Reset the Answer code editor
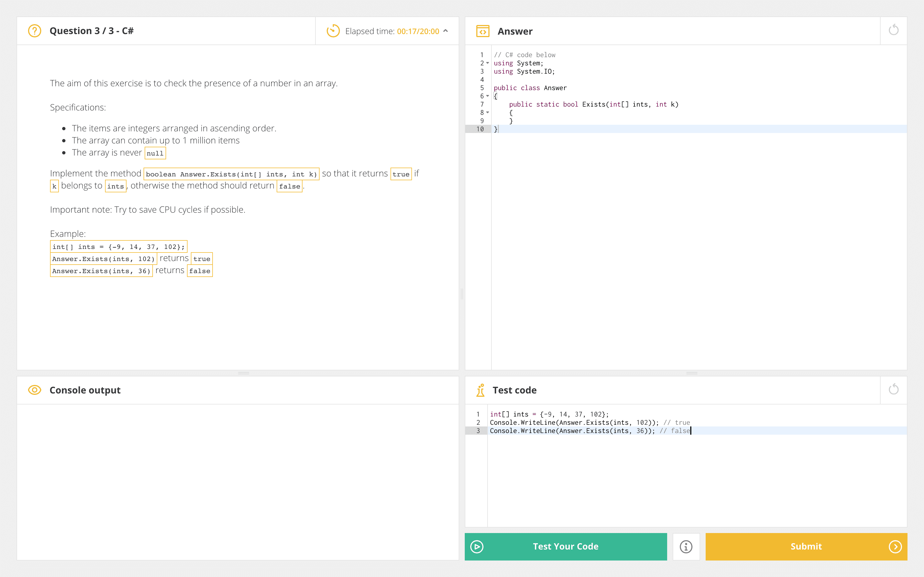The image size is (924, 577). (x=894, y=30)
